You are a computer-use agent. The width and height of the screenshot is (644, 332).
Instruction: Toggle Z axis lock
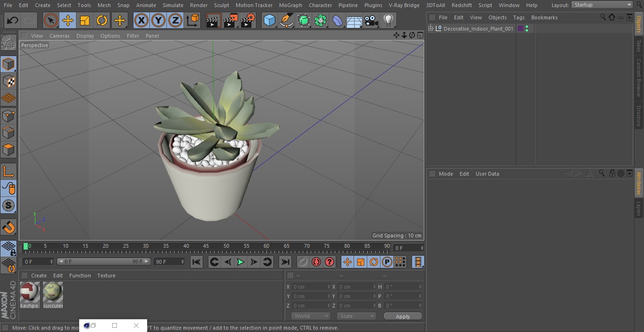(175, 20)
